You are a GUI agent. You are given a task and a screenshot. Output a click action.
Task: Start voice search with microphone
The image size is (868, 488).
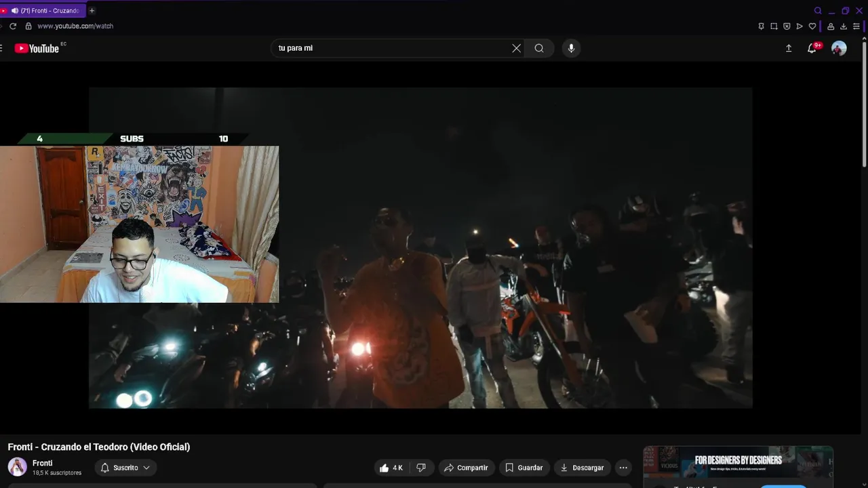[x=571, y=48]
